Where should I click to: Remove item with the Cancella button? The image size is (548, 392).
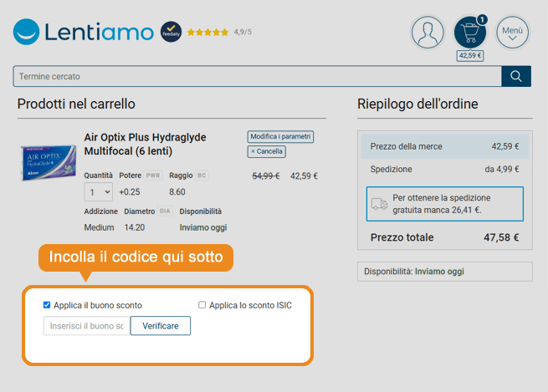[x=267, y=152]
